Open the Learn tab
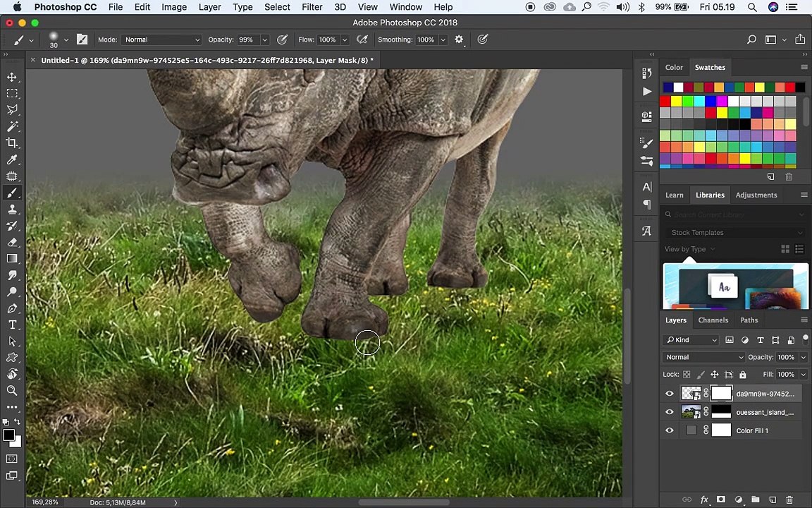 click(675, 195)
